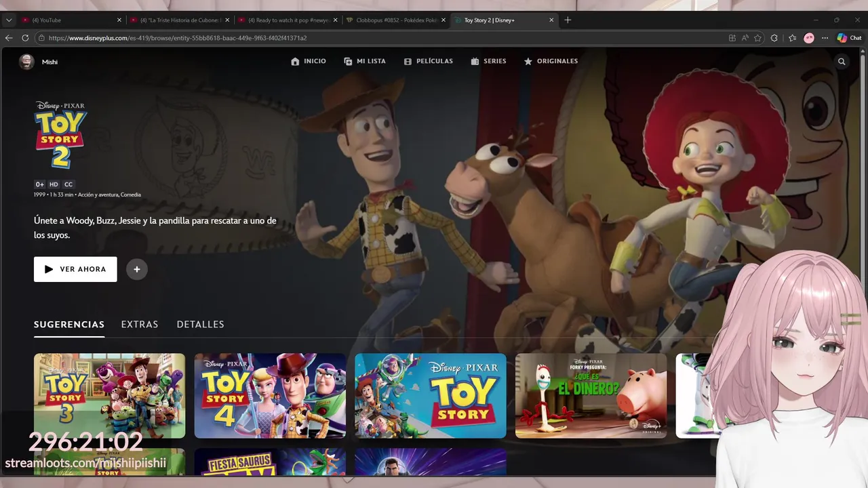Click the 0+ age rating badge
Screen dimensions: 868x488
click(40, 184)
